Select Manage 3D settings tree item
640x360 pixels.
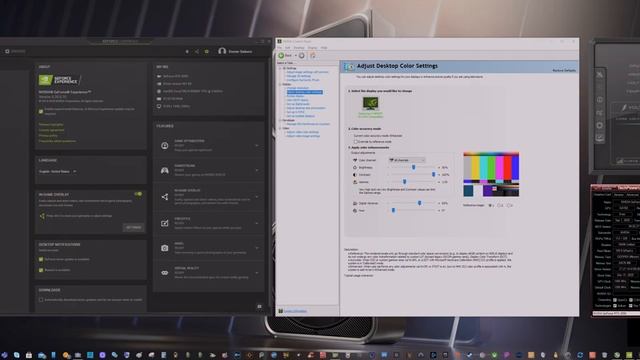tap(298, 76)
